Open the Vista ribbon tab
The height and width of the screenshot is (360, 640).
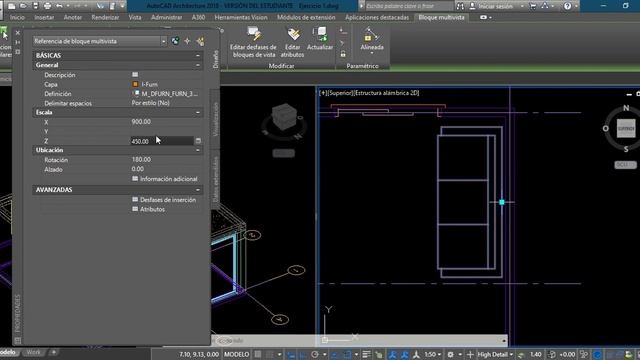point(135,18)
